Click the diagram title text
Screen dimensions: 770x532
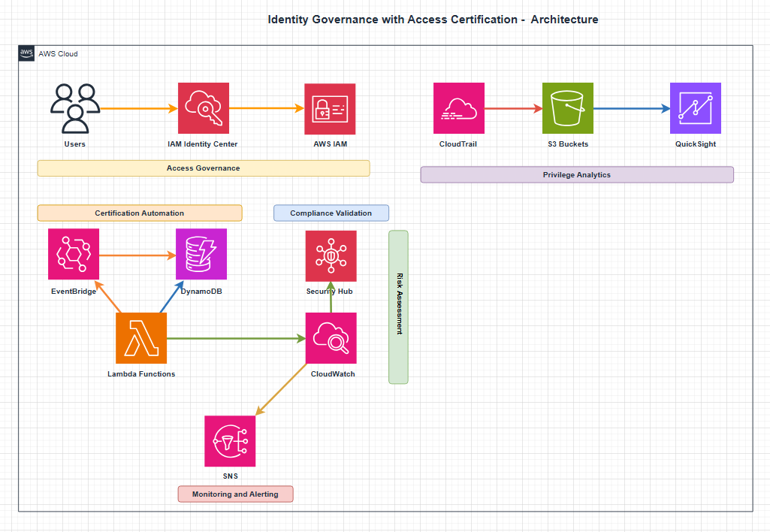[x=433, y=20]
